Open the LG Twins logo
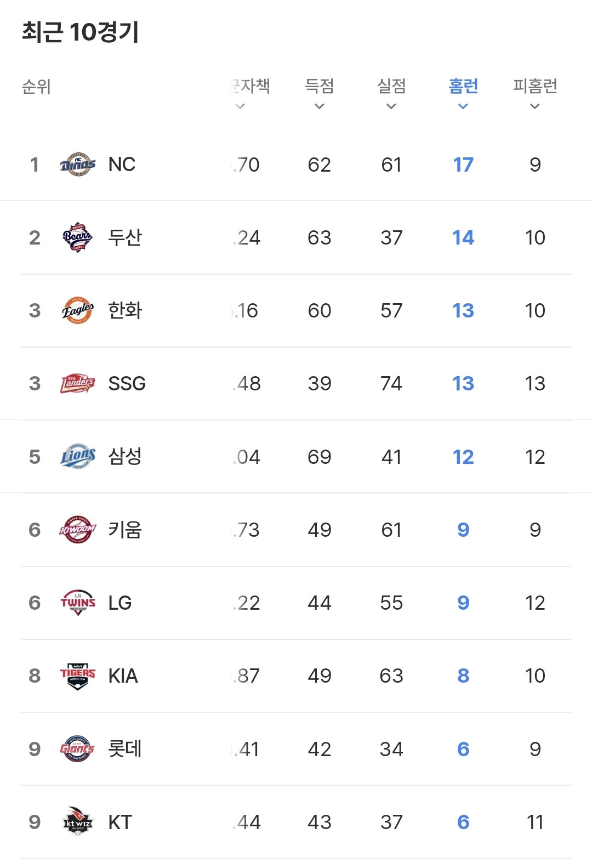The image size is (592, 868). pyautogui.click(x=77, y=603)
